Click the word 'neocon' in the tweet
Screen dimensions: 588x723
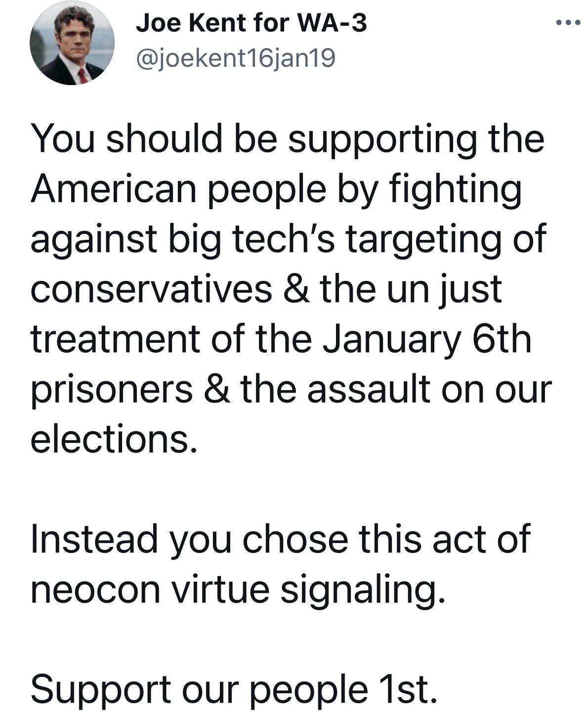[x=95, y=589]
